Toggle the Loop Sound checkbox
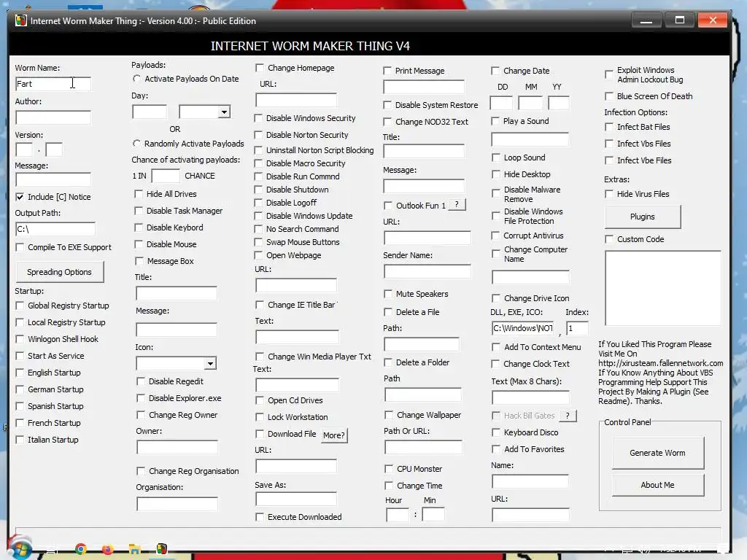The height and width of the screenshot is (560, 747). tap(496, 157)
